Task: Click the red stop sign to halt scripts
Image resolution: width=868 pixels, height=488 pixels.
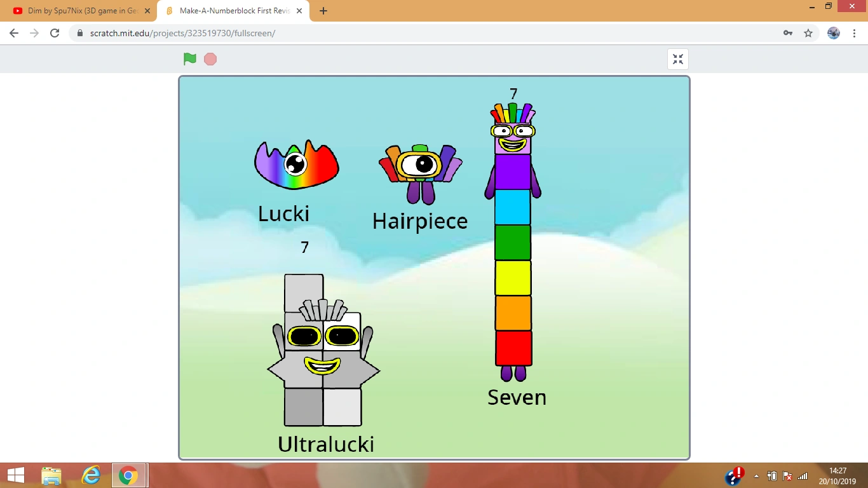Action: [x=210, y=58]
